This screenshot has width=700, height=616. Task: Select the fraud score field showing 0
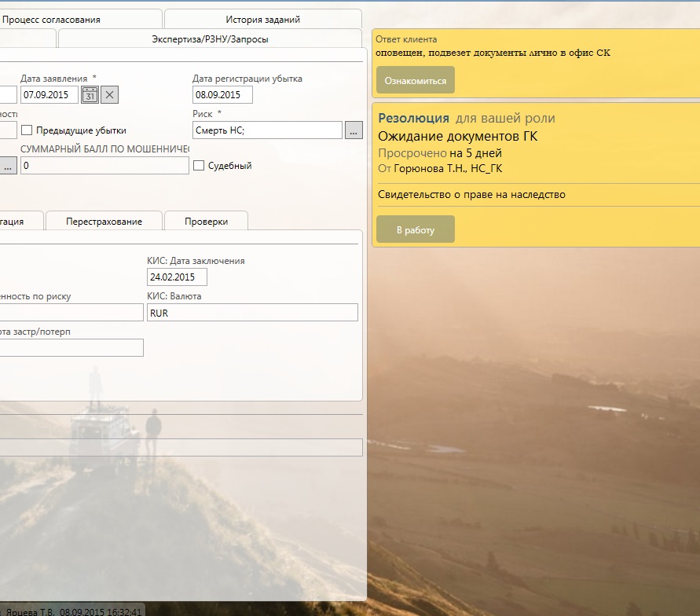[104, 166]
